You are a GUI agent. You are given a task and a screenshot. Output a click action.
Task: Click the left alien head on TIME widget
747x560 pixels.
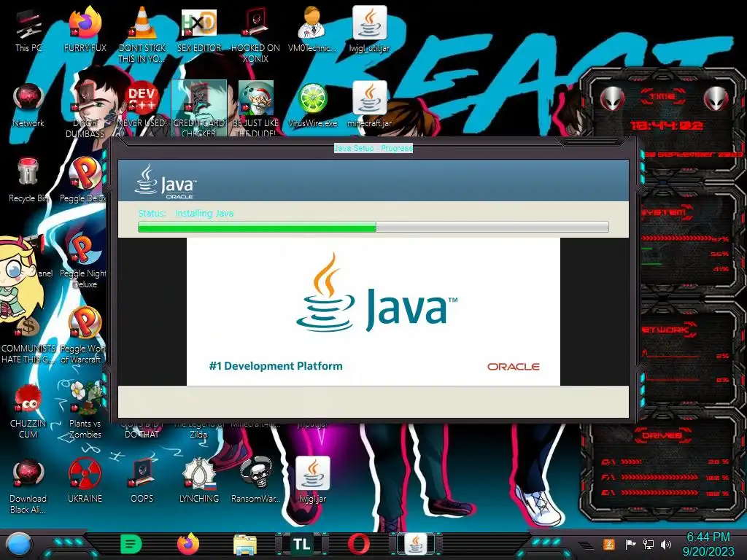(612, 99)
